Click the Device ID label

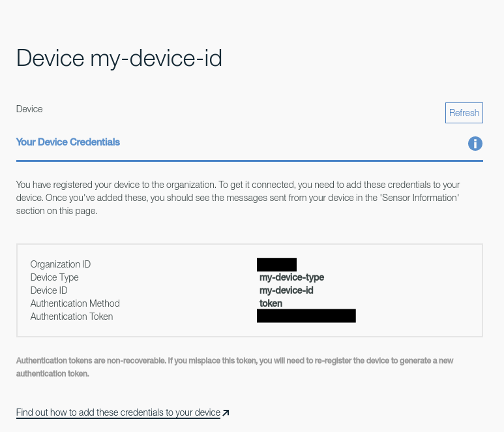point(49,290)
